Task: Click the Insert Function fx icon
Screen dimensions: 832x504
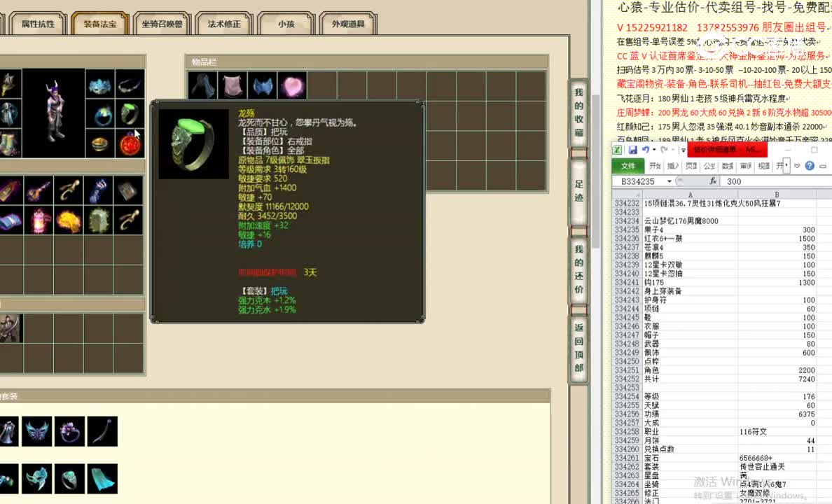Action: 714,181
